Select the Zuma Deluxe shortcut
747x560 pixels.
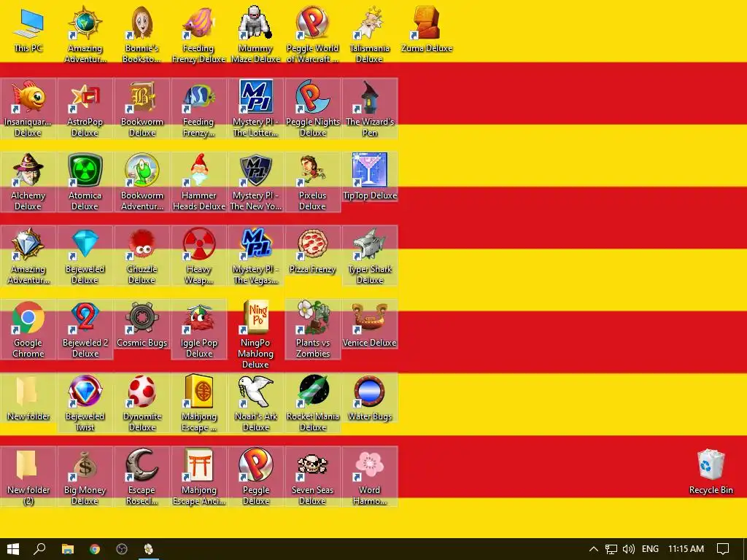(426, 29)
